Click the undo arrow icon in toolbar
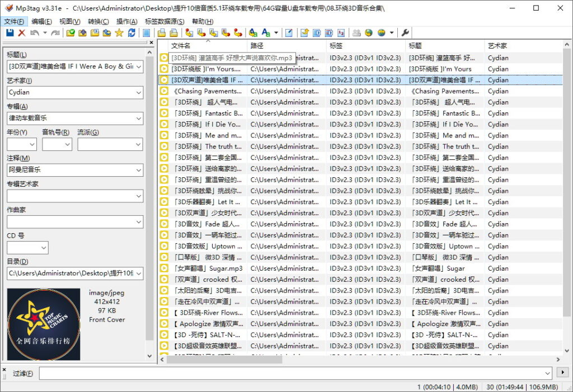The width and height of the screenshot is (573, 392). 35,33
